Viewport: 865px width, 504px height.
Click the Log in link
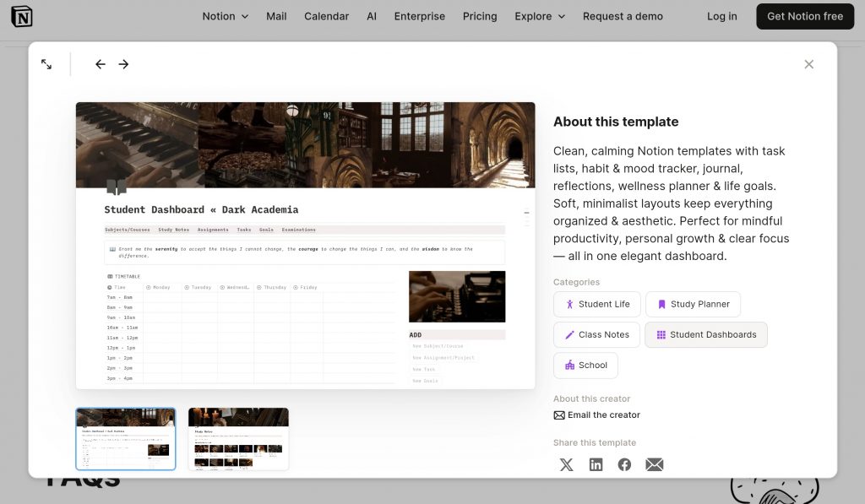[x=721, y=16]
